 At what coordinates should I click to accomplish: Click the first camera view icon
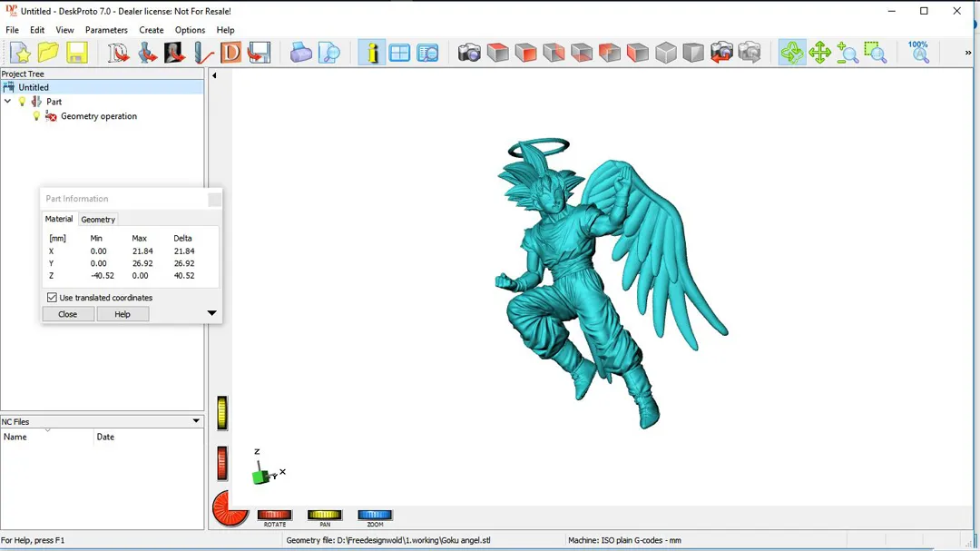coord(469,53)
